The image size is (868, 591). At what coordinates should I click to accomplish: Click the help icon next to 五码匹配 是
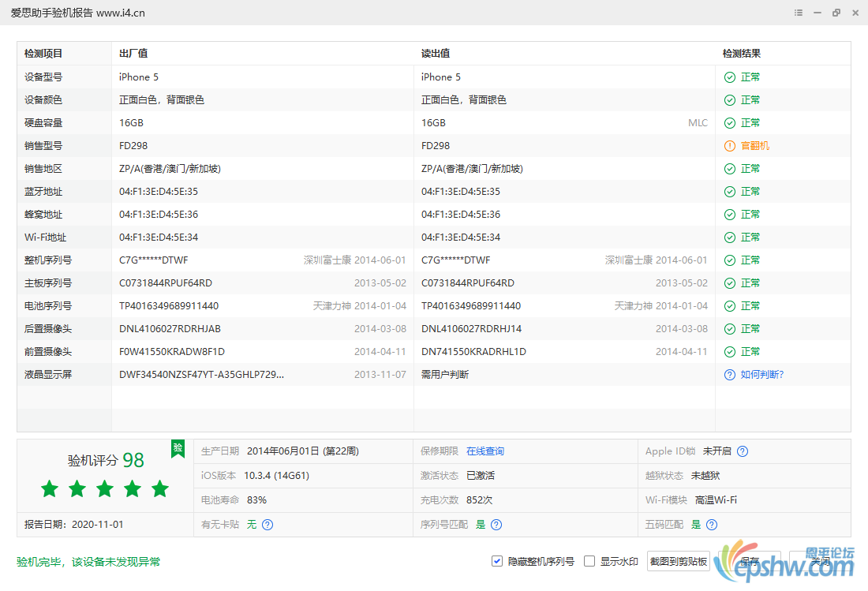(x=712, y=525)
